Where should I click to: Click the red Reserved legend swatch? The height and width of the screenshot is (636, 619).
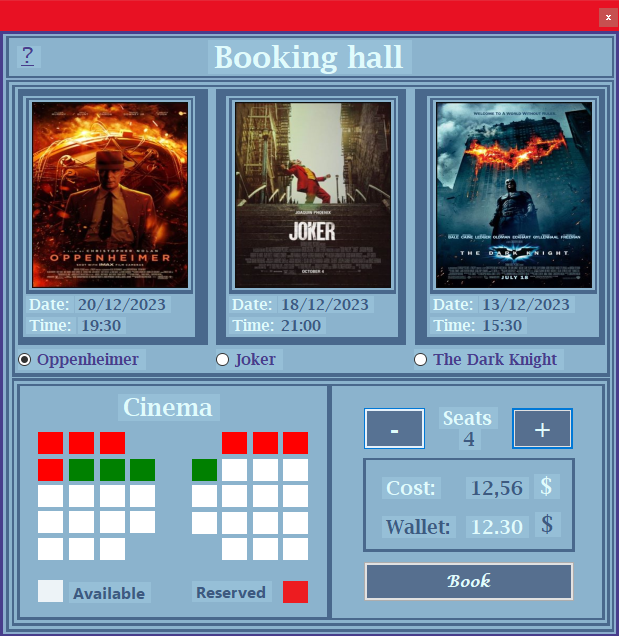point(295,592)
